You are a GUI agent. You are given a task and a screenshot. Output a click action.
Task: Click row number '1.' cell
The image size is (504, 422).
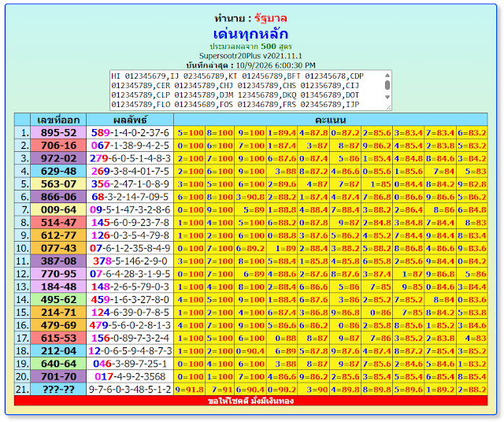[22, 133]
